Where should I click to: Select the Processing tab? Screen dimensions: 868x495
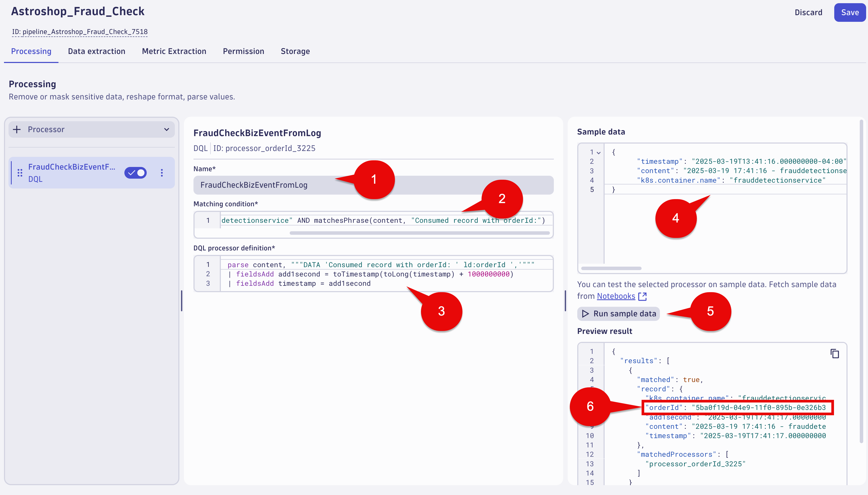(x=31, y=51)
